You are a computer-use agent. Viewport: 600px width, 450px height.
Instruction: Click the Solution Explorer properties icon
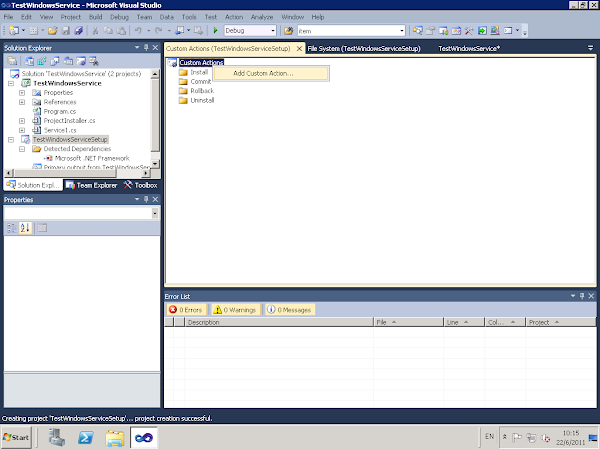point(12,61)
